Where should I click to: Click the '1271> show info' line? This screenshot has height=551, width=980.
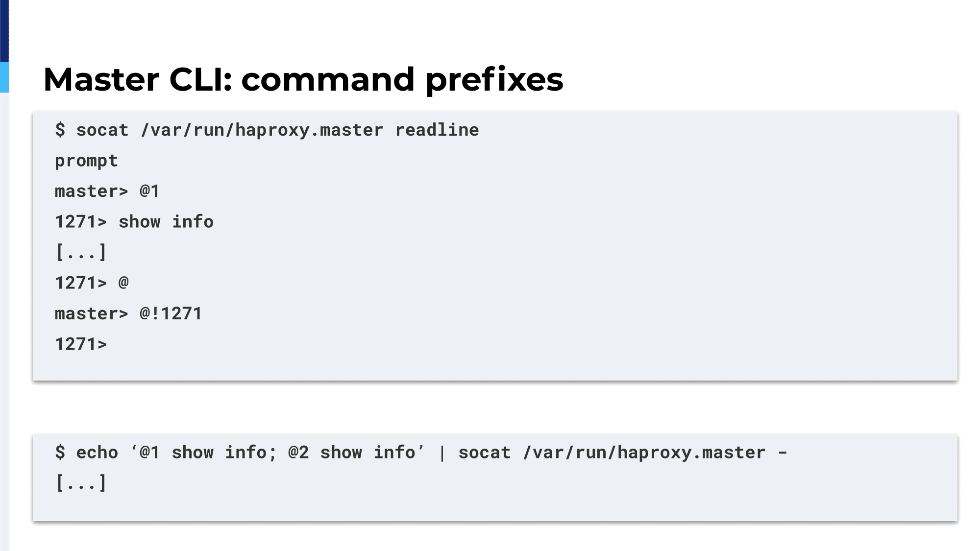[134, 222]
